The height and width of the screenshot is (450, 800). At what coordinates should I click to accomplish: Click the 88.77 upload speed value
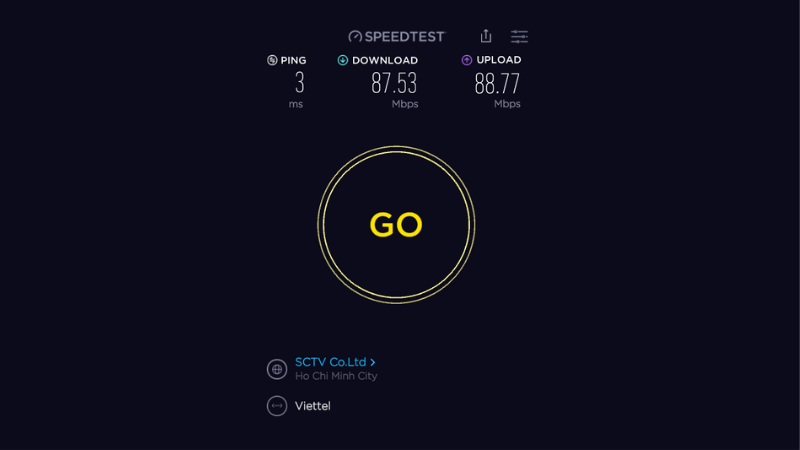[x=497, y=84]
